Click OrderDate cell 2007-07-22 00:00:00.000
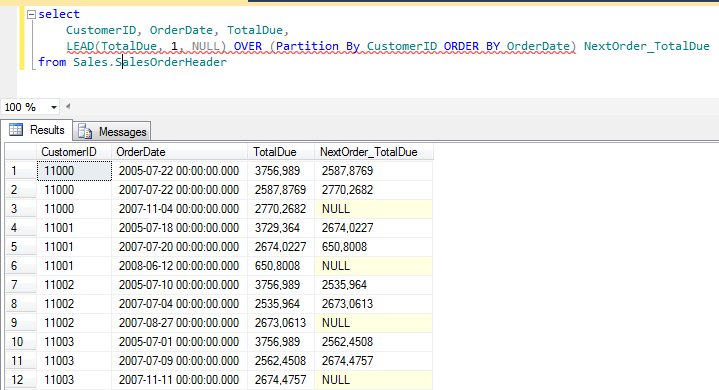The height and width of the screenshot is (390, 719). 179,190
